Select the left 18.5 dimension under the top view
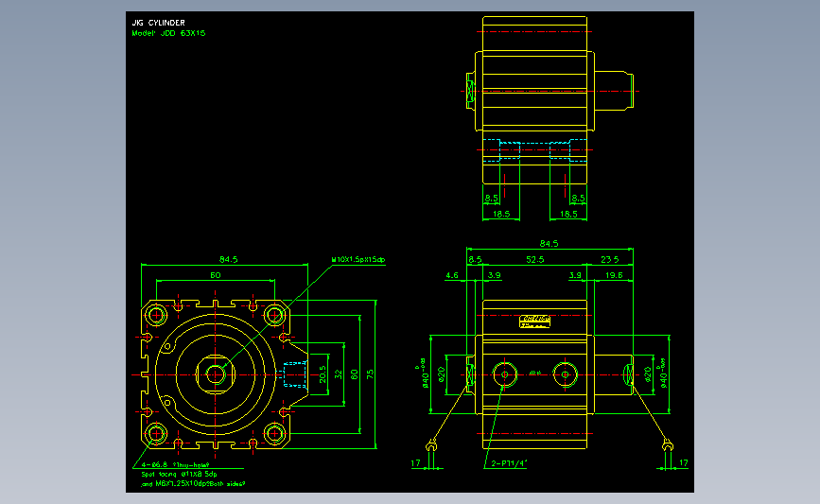 pyautogui.click(x=501, y=214)
